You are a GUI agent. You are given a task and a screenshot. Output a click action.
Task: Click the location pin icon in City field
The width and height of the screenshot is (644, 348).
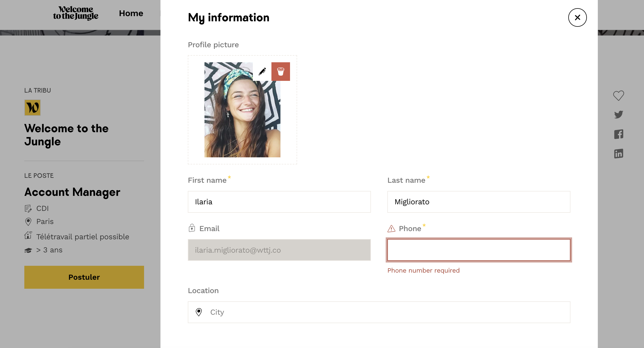point(199,312)
